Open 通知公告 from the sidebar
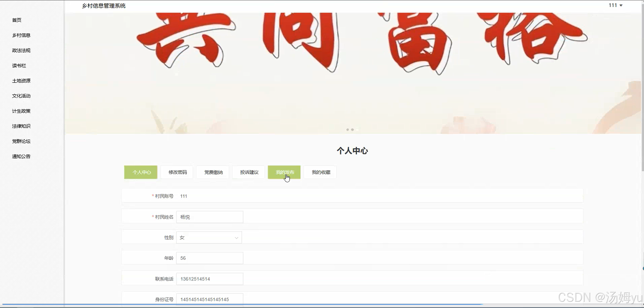The height and width of the screenshot is (308, 644). tap(21, 156)
